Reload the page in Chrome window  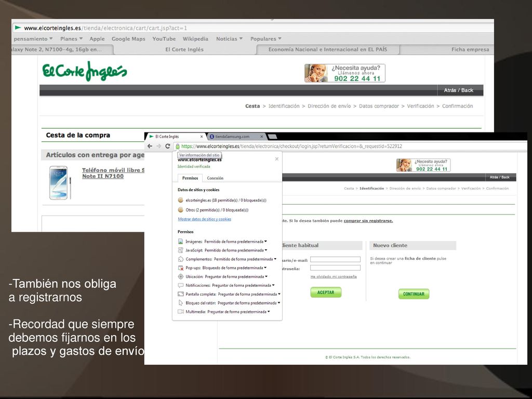[x=168, y=146]
